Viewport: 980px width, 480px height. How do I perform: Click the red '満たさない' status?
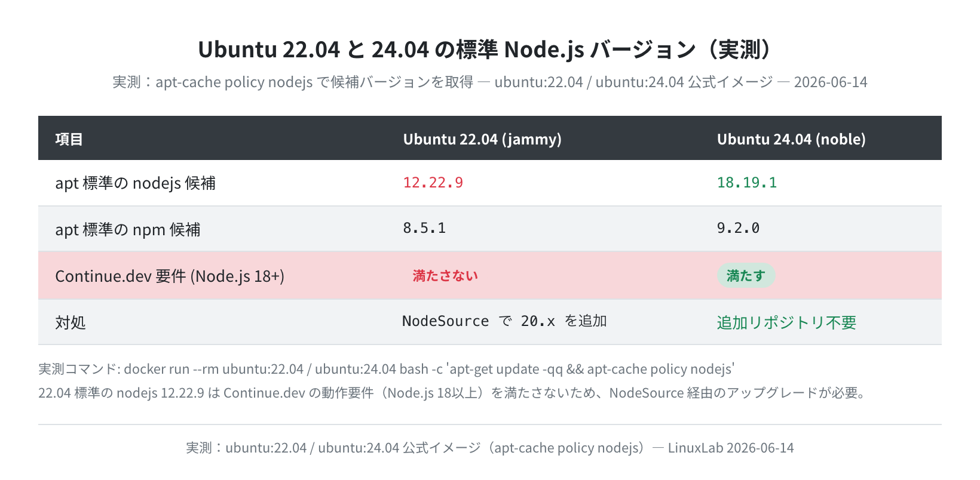tap(445, 275)
